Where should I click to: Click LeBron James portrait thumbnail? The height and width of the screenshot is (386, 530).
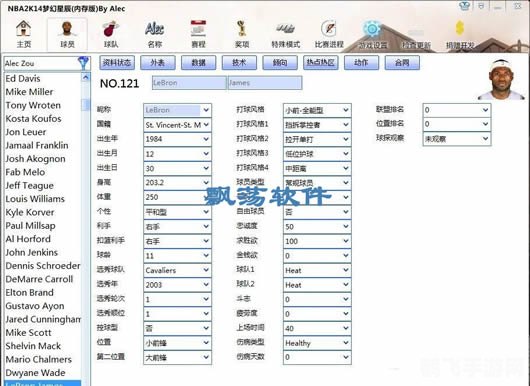point(502,80)
